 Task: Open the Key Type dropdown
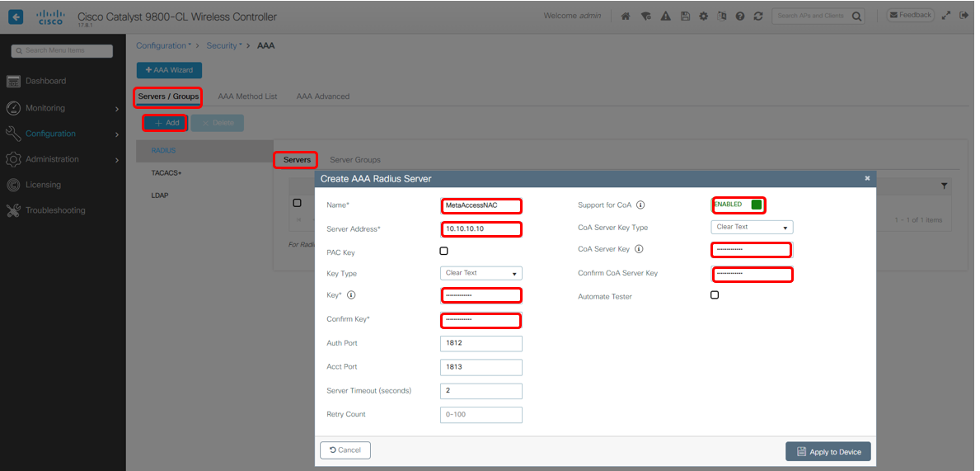(x=481, y=273)
